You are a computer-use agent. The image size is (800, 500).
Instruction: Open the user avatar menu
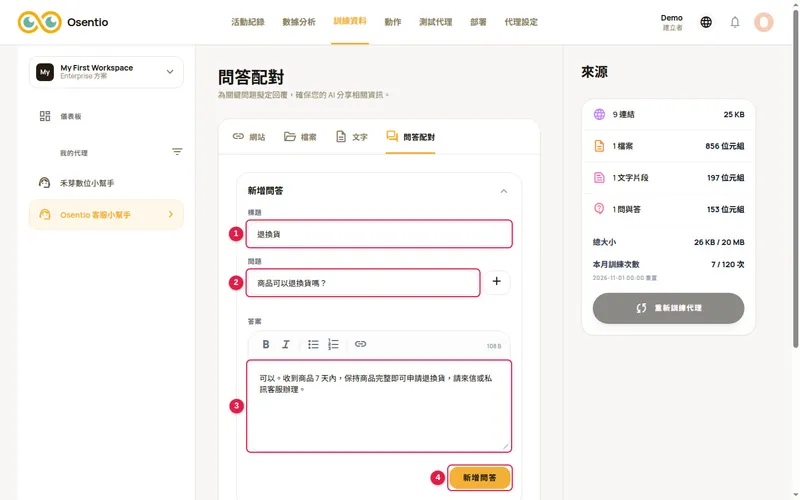(x=764, y=22)
